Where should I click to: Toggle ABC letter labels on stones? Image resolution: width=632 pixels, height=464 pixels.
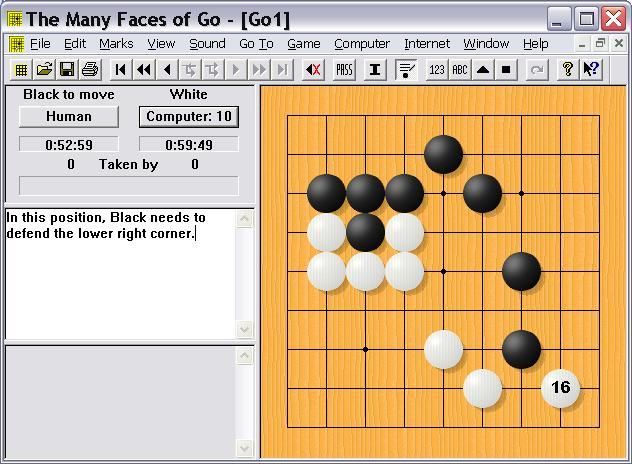(x=460, y=69)
